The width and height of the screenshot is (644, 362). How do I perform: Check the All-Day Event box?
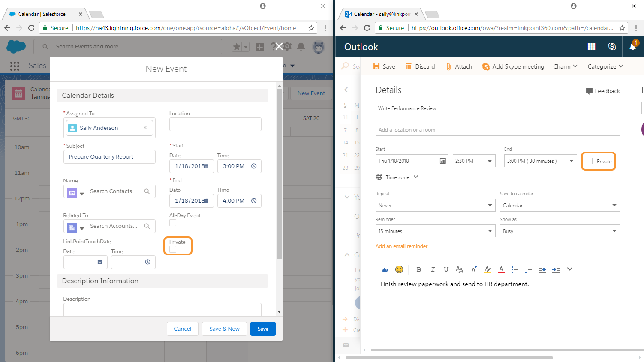pyautogui.click(x=173, y=223)
